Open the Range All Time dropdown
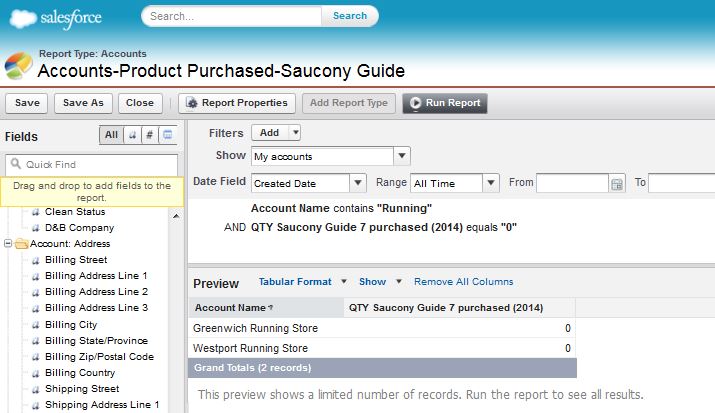This screenshot has width=715, height=413. (x=491, y=183)
